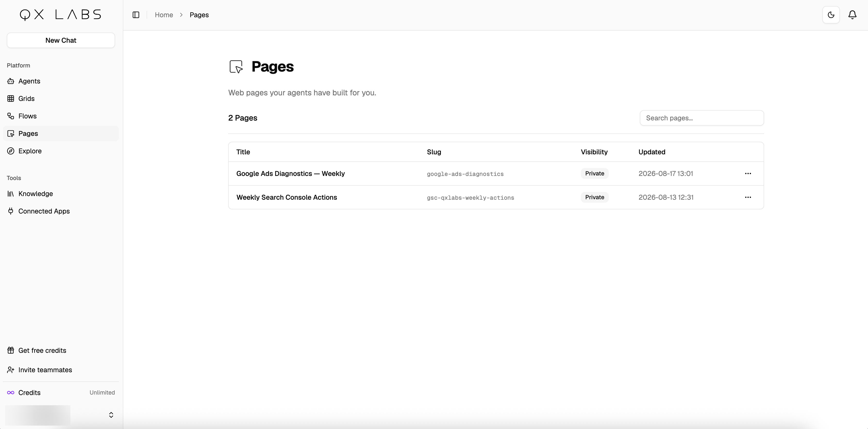Expand the account switcher chevrons
This screenshot has height=429, width=868.
pos(111,415)
